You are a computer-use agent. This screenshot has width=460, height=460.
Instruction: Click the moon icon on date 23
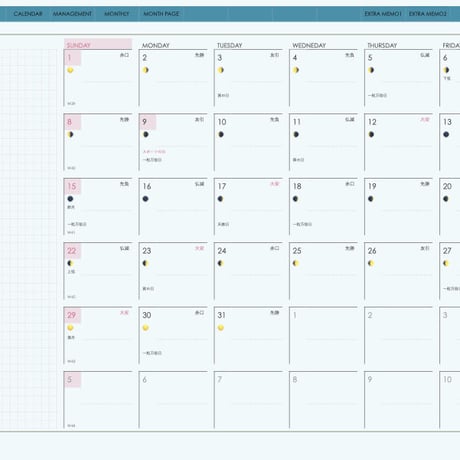click(x=146, y=263)
